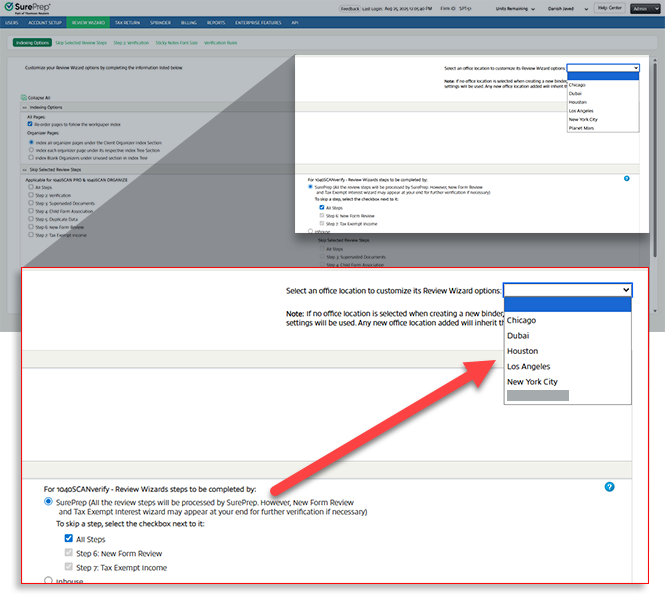Viewport: 665px width, 608px height.
Task: Choose Chicago in the enlarged dropdown list
Action: [567, 320]
